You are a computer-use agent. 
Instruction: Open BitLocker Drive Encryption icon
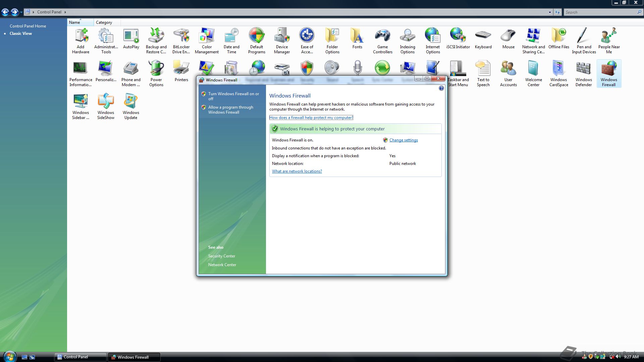[181, 41]
